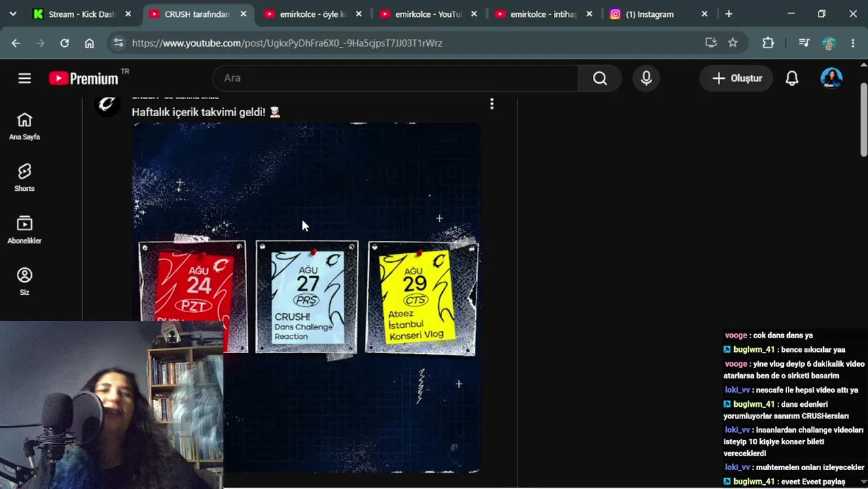Open a new browser tab
Viewport: 868px width, 489px height.
pyautogui.click(x=729, y=14)
